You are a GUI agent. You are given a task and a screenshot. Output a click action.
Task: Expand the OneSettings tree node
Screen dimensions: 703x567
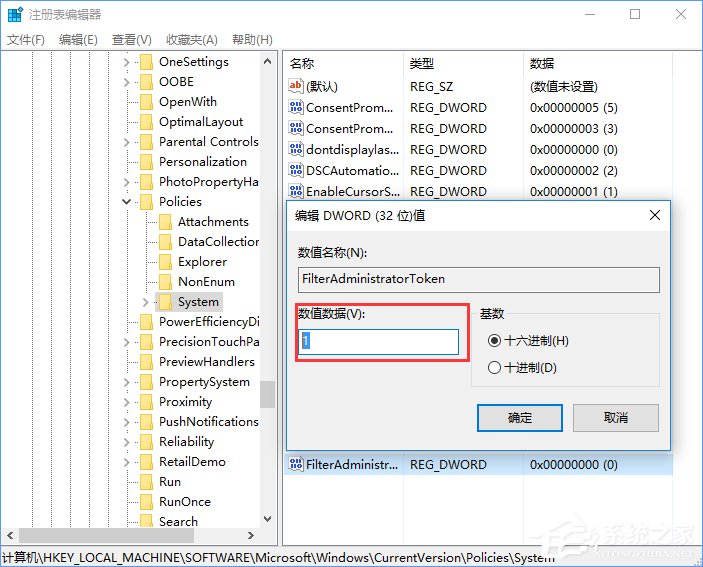click(127, 62)
